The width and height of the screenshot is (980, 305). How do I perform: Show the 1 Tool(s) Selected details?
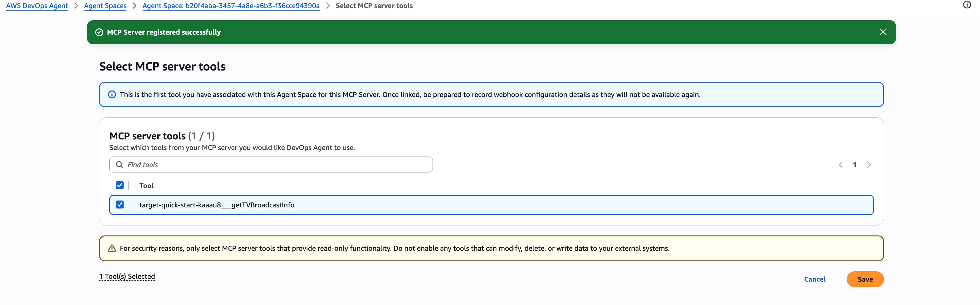tap(127, 277)
